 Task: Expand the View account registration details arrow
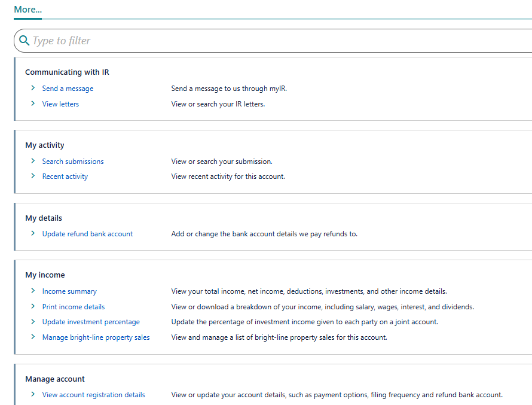pos(33,394)
